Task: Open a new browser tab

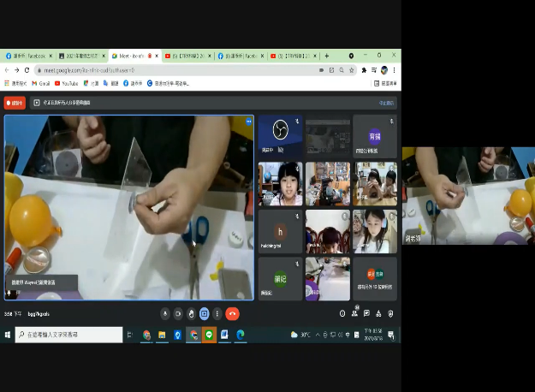Action: (x=327, y=56)
